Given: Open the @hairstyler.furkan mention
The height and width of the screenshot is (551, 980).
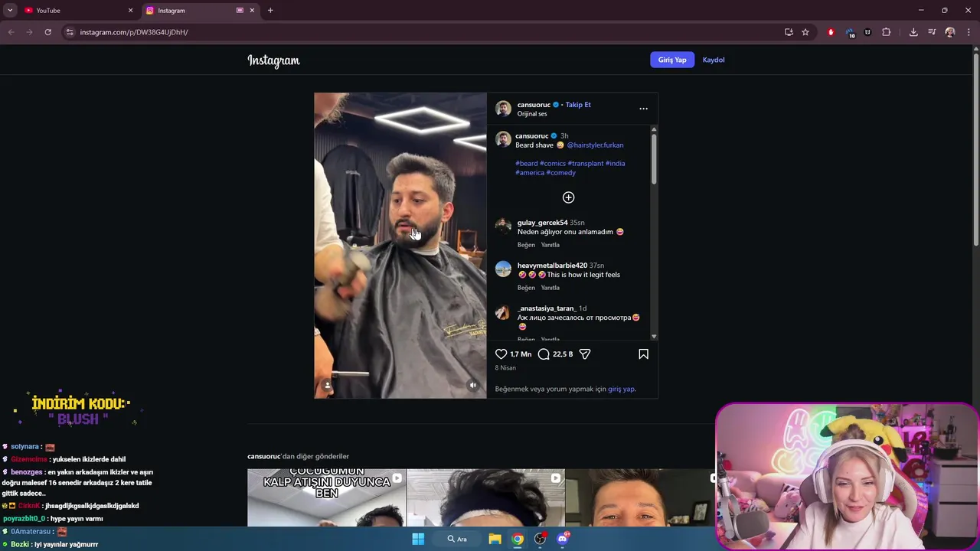Looking at the screenshot, I should [x=595, y=145].
